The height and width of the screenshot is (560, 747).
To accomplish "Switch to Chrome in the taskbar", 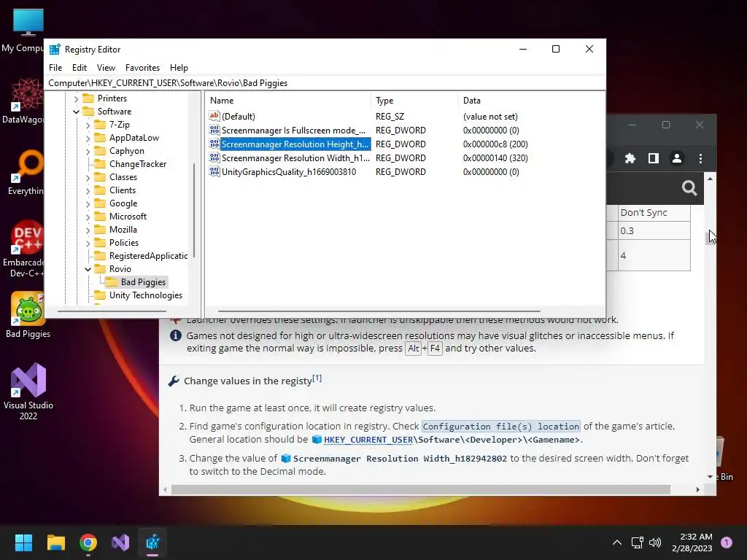I will (x=88, y=542).
